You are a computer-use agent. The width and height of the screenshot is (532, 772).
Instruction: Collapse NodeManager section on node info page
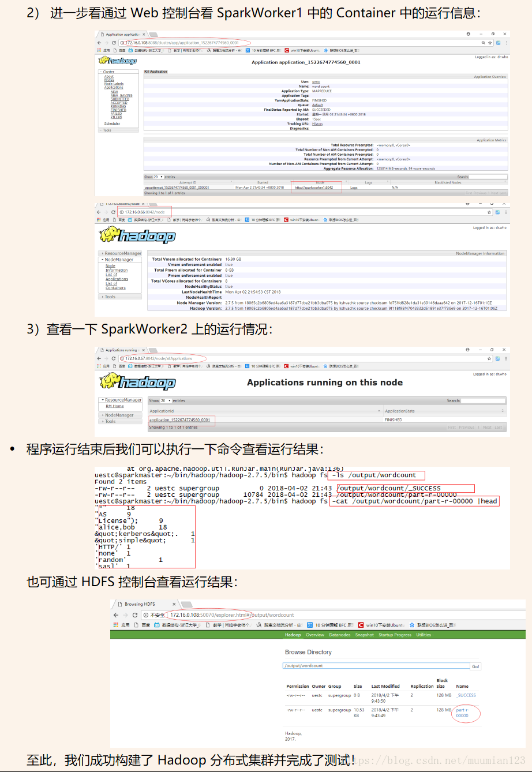121,260
